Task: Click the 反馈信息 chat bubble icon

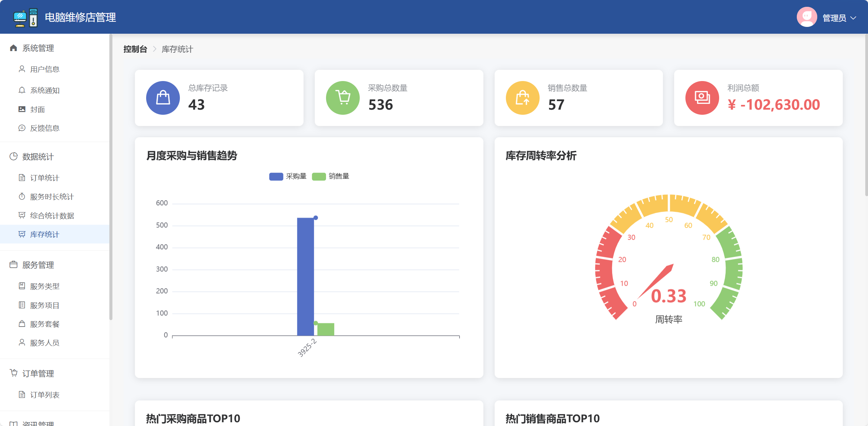Action: pos(22,128)
